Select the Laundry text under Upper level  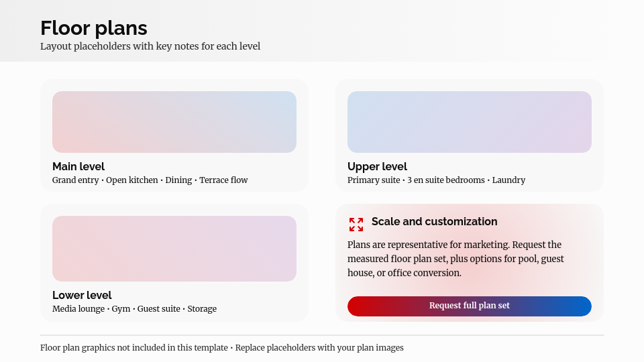pyautogui.click(x=508, y=180)
